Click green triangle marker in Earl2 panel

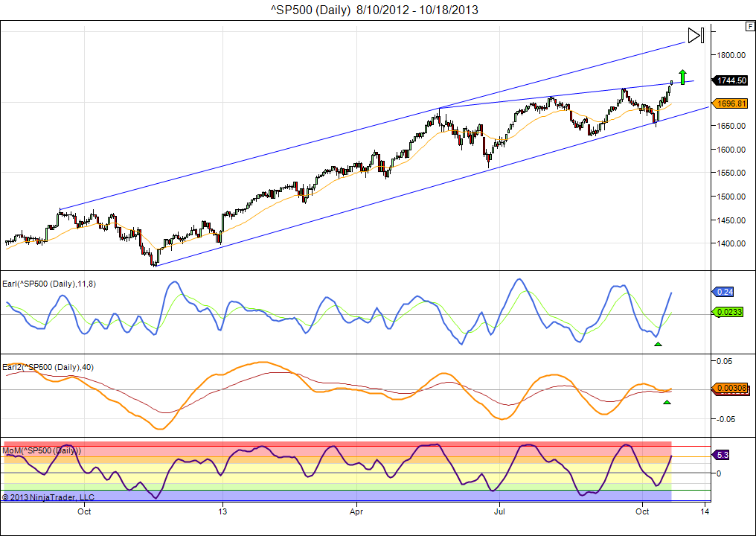667,402
